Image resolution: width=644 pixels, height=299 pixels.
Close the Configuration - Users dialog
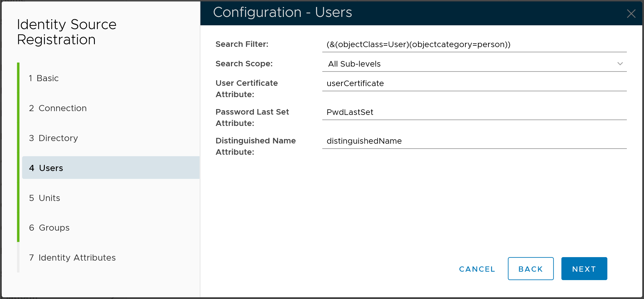coord(631,13)
